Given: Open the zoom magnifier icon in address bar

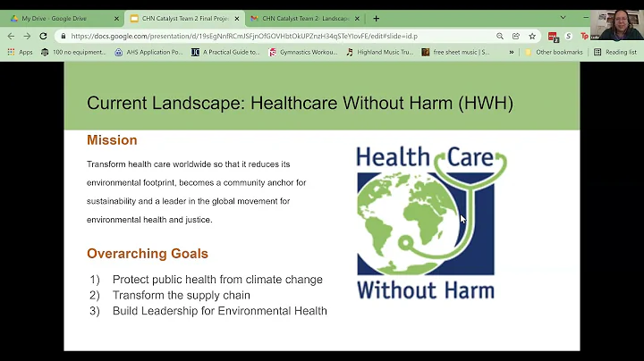Looking at the screenshot, I should [x=500, y=36].
